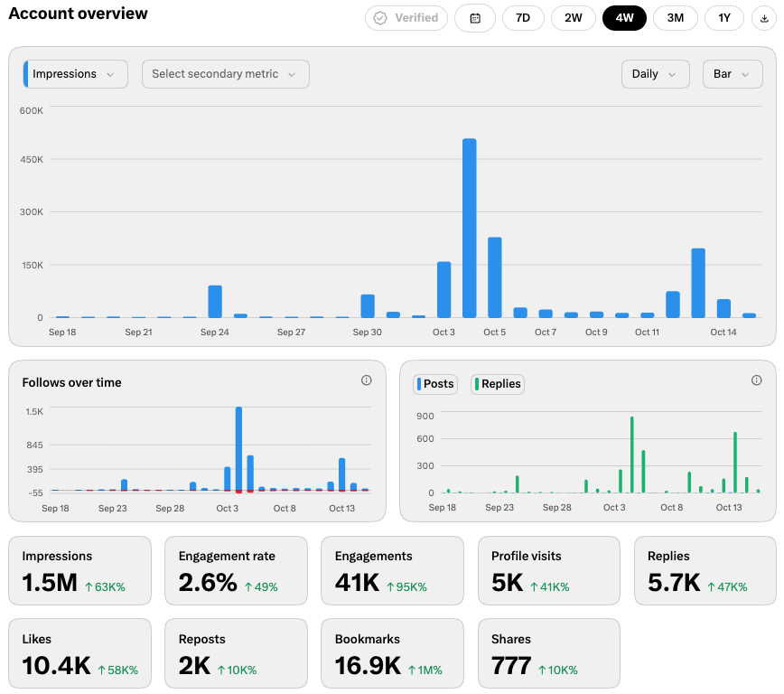Open the Reposts 2K card

point(236,653)
